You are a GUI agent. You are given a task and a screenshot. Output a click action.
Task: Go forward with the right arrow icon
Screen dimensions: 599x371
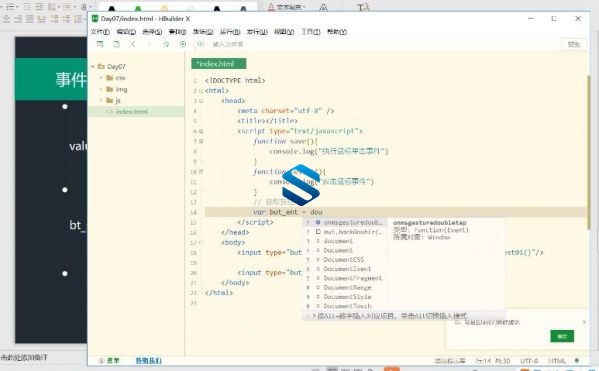[x=149, y=44]
